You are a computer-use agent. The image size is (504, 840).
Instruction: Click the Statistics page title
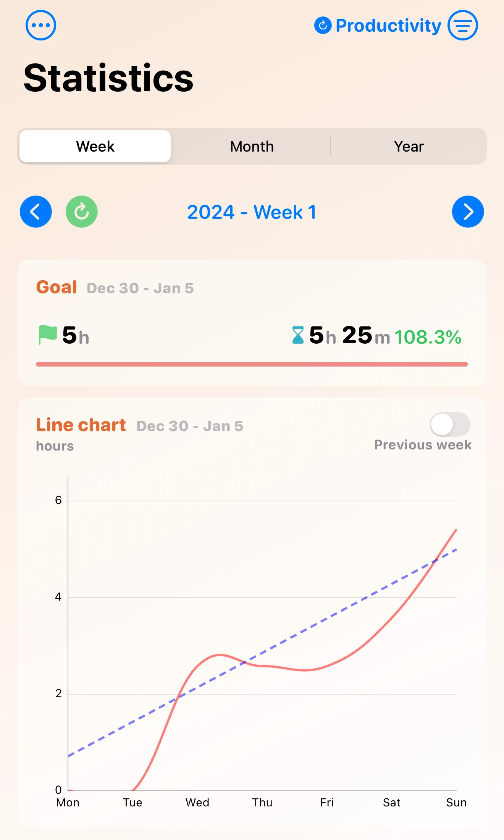pos(108,77)
